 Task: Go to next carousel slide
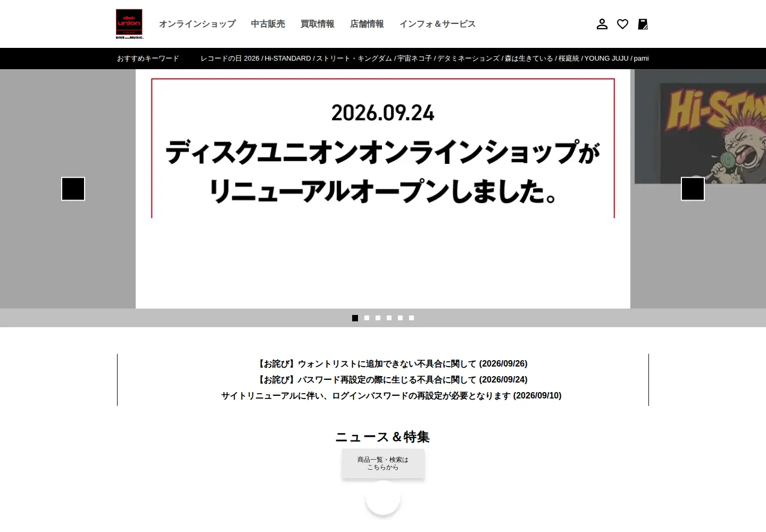click(x=693, y=189)
